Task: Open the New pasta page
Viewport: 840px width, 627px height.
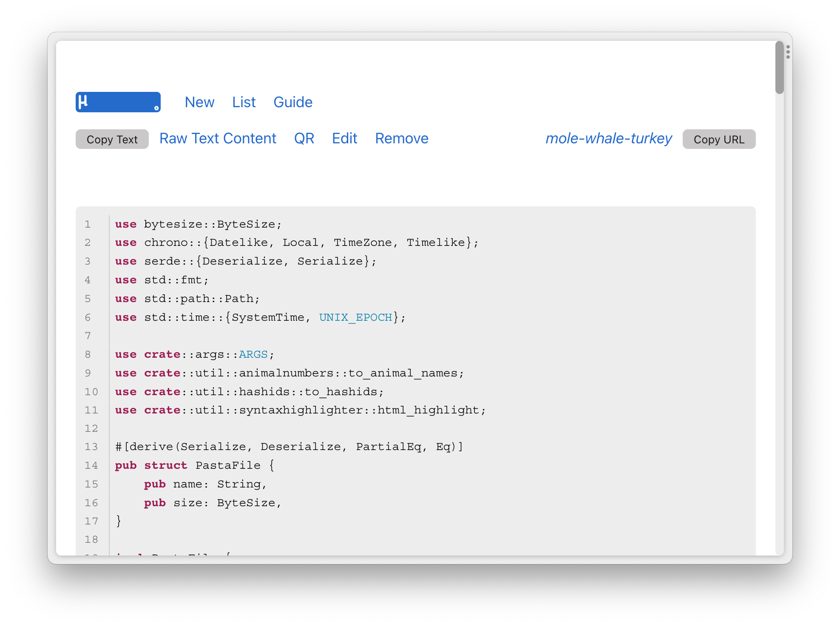Action: (x=199, y=102)
